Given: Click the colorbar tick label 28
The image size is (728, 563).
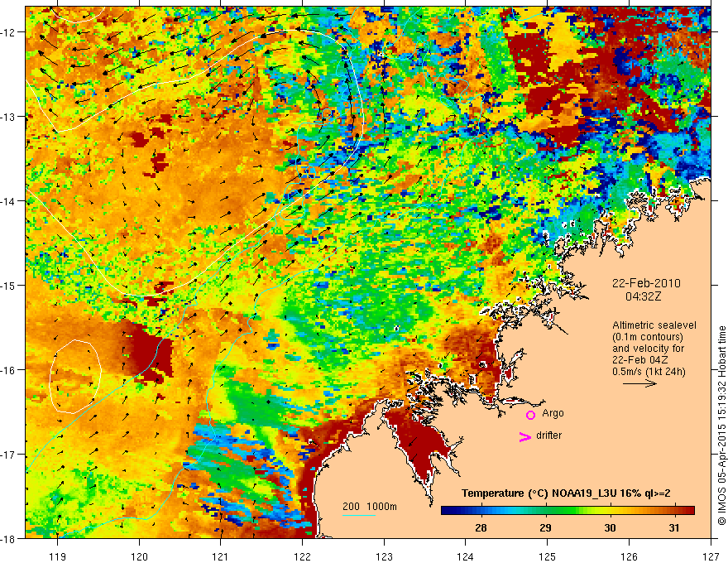Looking at the screenshot, I should (x=481, y=527).
